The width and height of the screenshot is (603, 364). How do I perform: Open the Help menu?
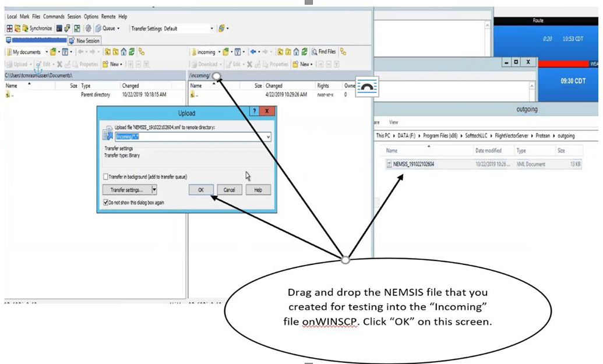123,16
